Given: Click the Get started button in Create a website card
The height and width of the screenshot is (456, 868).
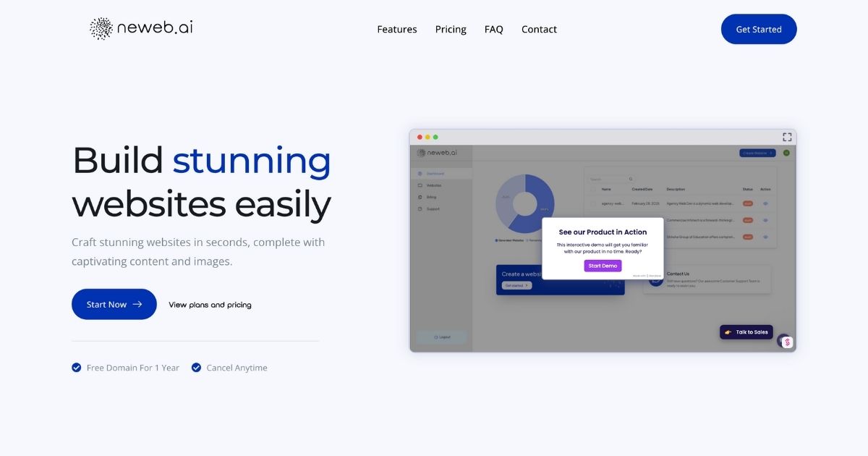Looking at the screenshot, I should tap(516, 285).
